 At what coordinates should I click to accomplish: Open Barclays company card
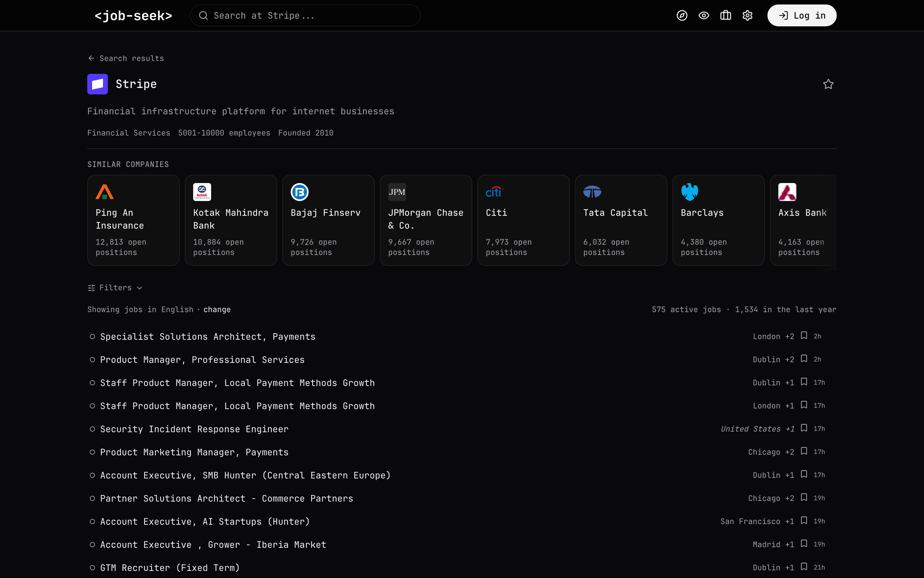(x=719, y=220)
